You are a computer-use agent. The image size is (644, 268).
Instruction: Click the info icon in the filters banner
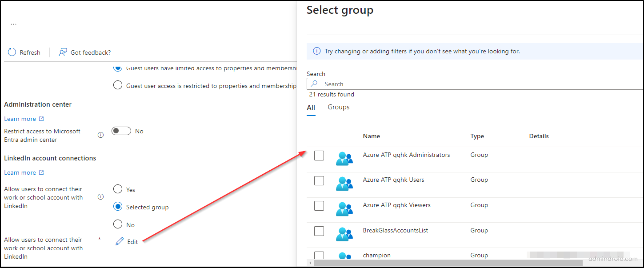(x=316, y=51)
